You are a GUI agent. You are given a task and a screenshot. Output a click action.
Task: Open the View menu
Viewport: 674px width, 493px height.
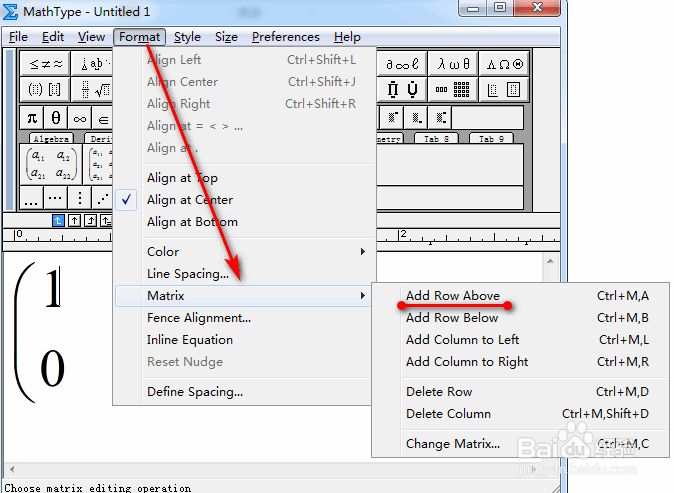(x=91, y=37)
